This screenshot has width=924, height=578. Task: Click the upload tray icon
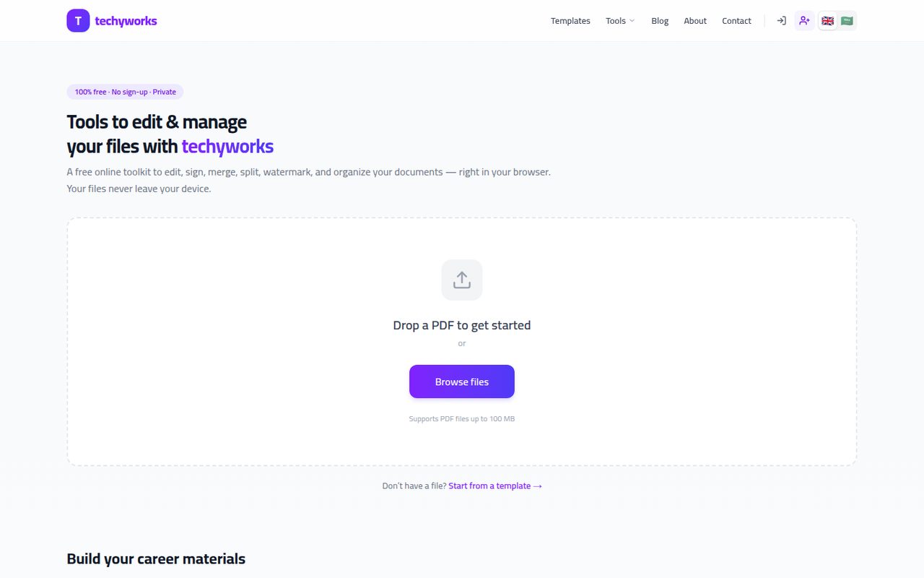pos(462,280)
